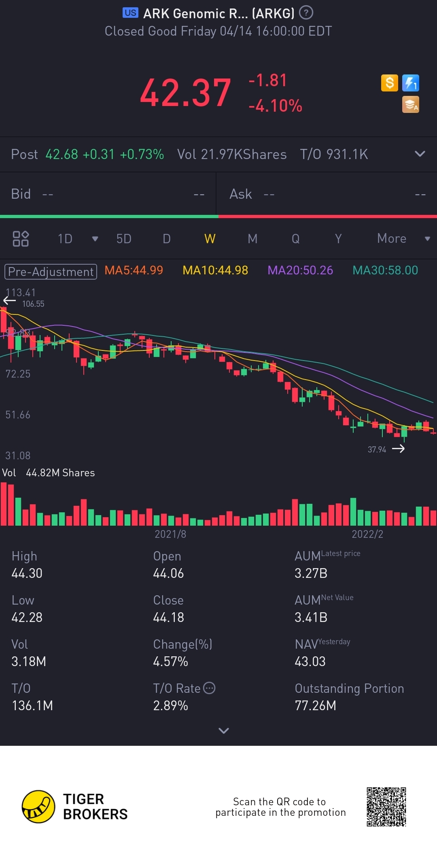This screenshot has height=868, width=437.
Task: Open the yellow dollar sign icon
Action: (390, 83)
